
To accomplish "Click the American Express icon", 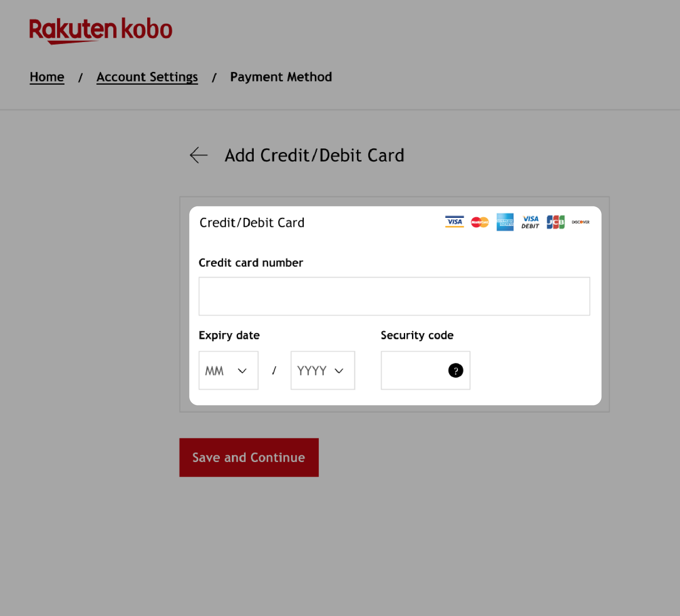I will [x=505, y=222].
